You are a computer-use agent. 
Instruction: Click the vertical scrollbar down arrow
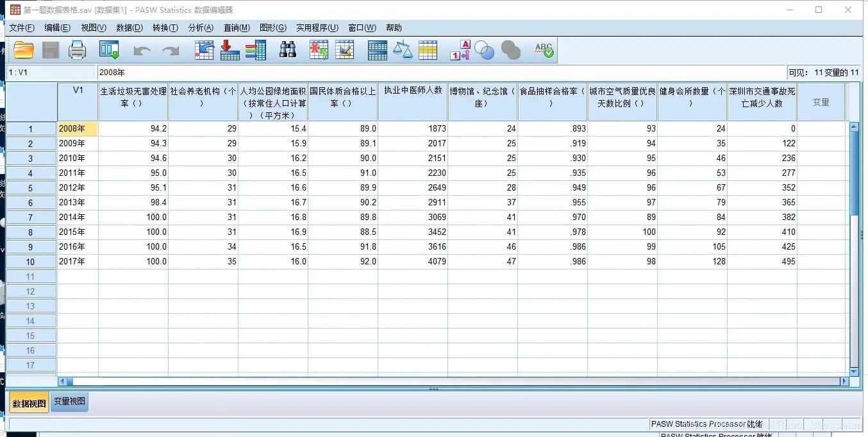click(x=853, y=372)
